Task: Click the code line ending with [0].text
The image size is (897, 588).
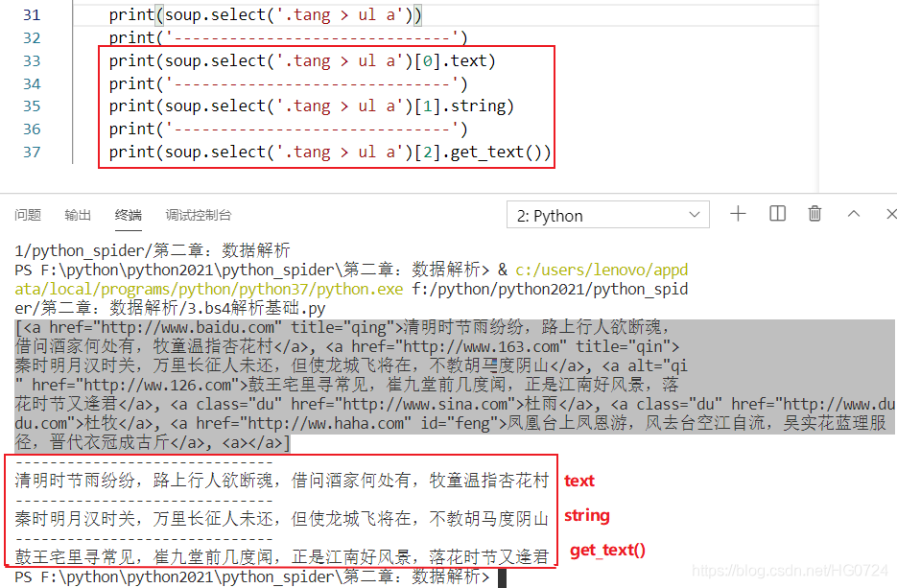Action: (x=302, y=60)
